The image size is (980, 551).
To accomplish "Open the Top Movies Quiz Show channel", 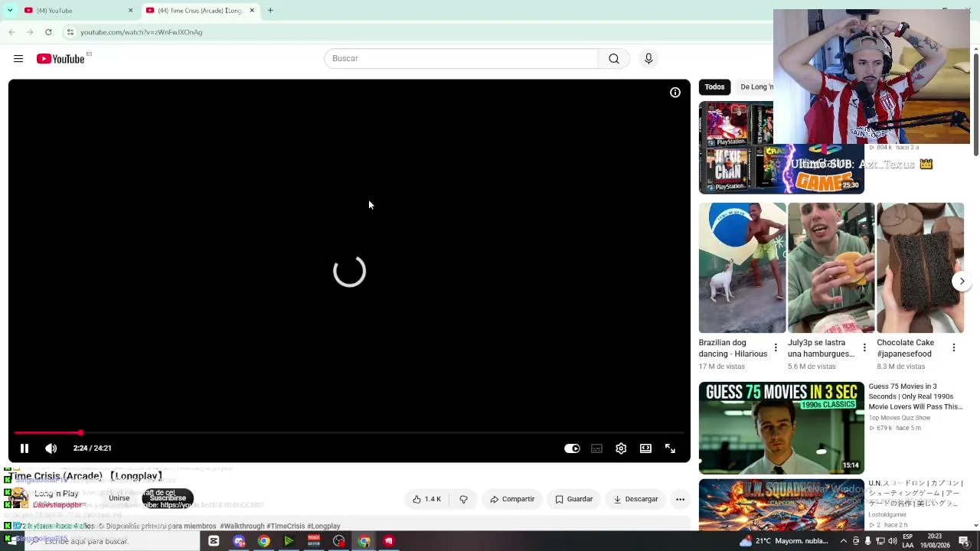I will point(900,418).
